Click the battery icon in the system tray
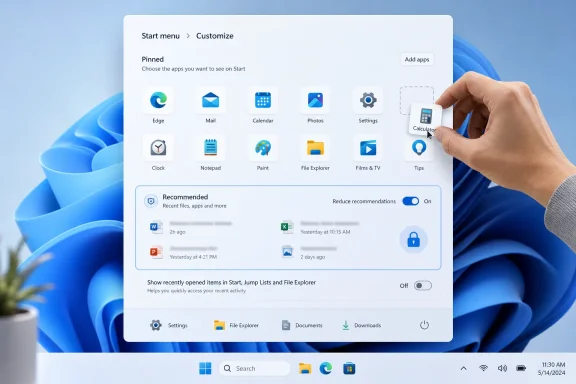This screenshot has height=384, width=576. tap(521, 368)
